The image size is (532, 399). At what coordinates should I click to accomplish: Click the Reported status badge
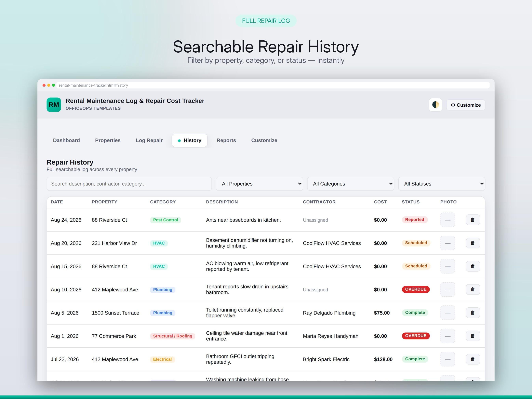tap(415, 219)
